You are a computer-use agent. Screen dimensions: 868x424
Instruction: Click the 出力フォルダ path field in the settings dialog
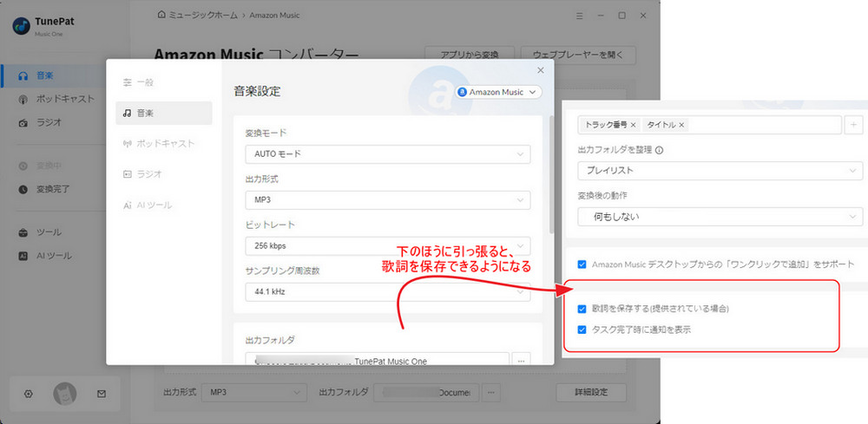click(377, 359)
